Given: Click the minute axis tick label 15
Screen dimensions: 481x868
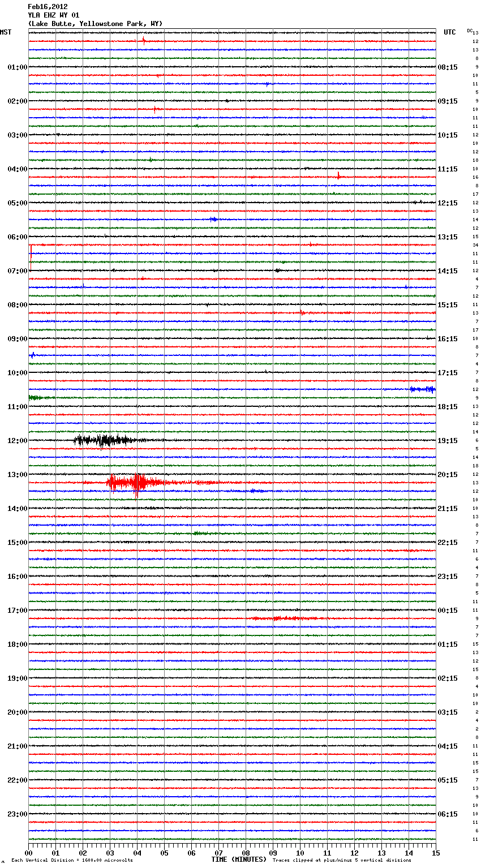Looking at the screenshot, I should pyautogui.click(x=436, y=852).
